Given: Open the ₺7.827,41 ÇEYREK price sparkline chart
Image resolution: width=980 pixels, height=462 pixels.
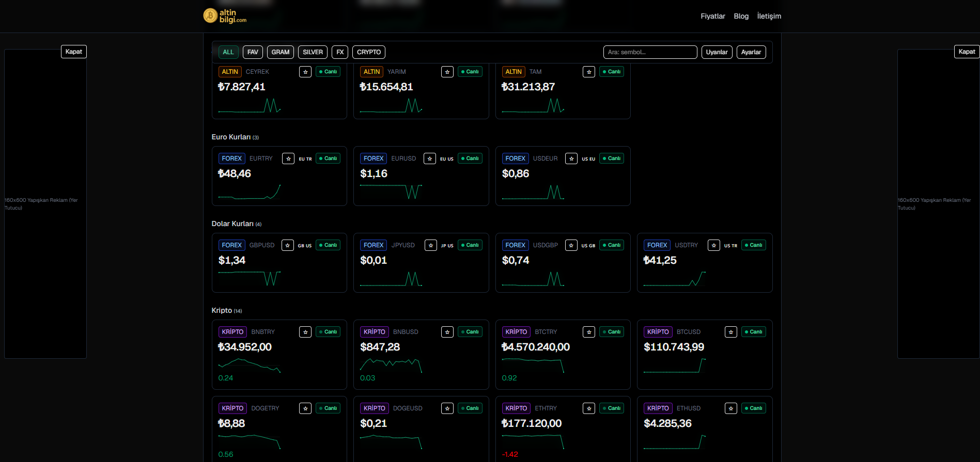Looking at the screenshot, I should [250, 105].
